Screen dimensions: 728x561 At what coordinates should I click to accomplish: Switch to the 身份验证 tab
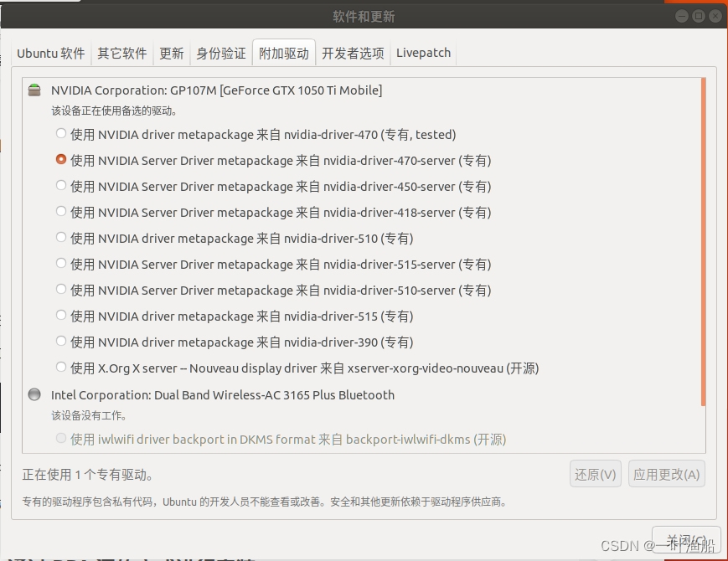pos(221,54)
